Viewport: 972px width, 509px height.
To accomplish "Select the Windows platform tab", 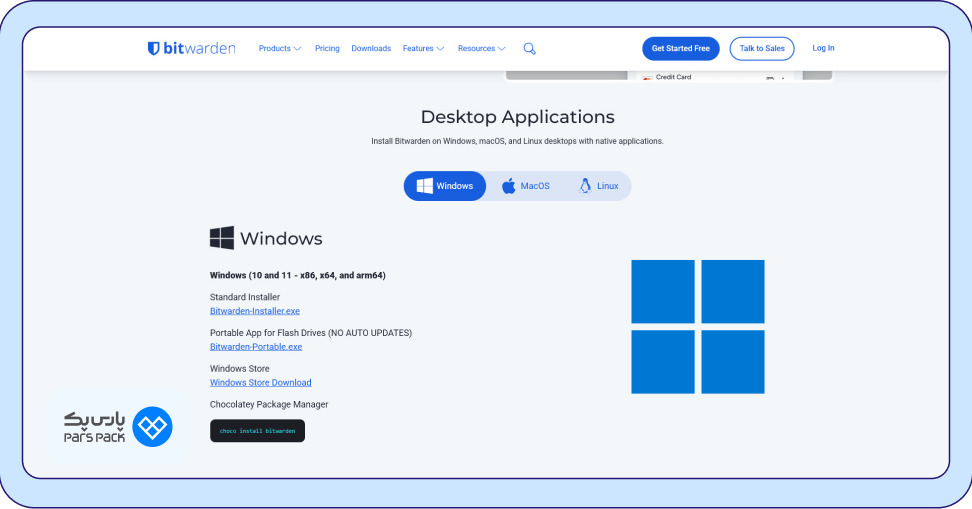I will 445,186.
